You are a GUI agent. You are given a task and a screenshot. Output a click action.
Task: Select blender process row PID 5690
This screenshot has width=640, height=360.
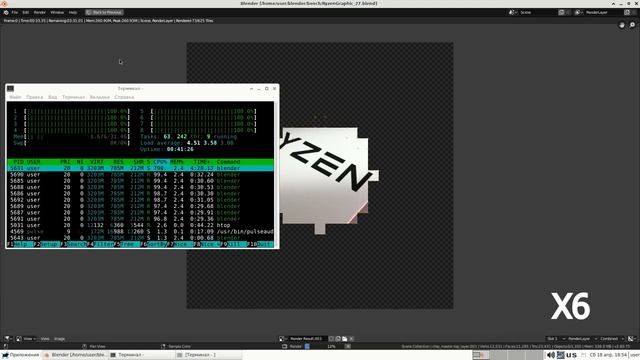tap(140, 175)
